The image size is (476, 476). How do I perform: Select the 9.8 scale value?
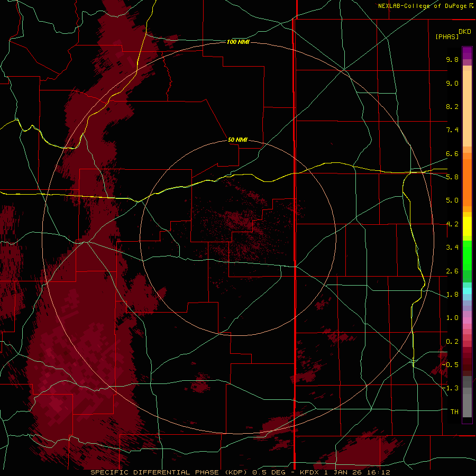452,59
